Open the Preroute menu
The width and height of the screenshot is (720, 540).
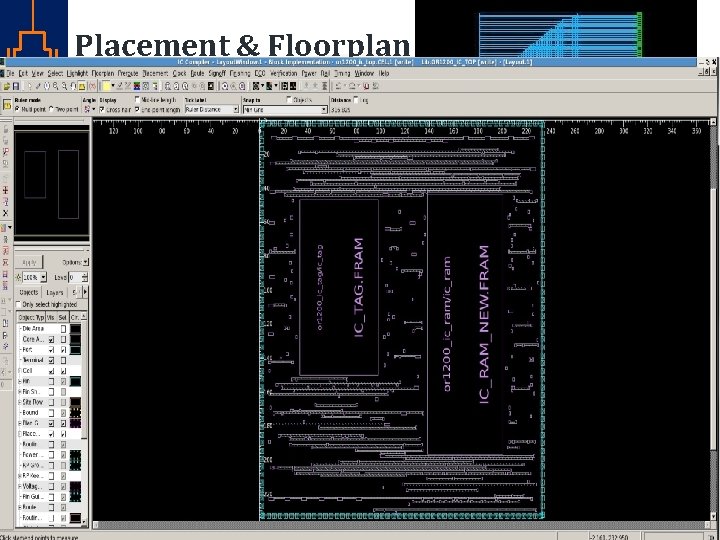coord(128,73)
